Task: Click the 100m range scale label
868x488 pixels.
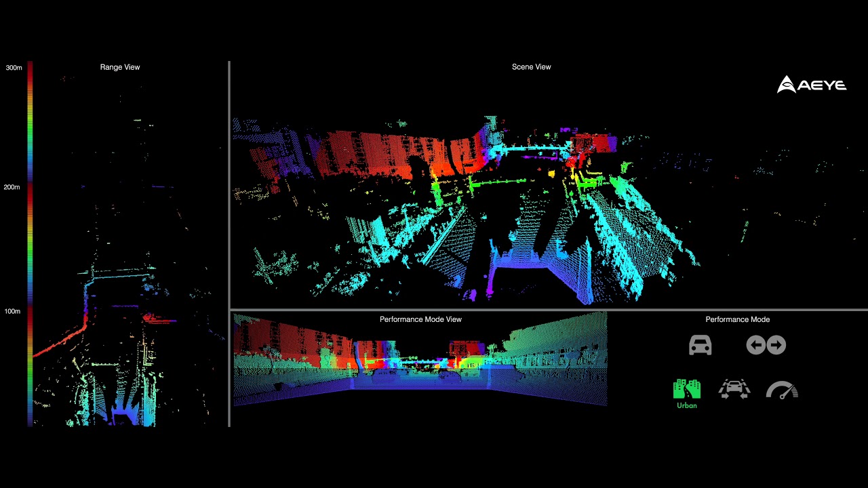Action: pos(12,312)
